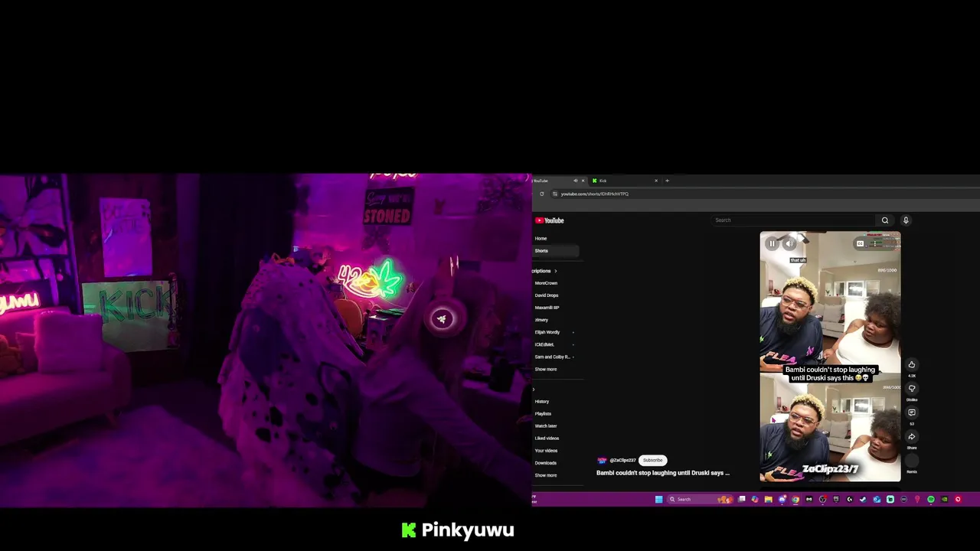Image resolution: width=980 pixels, height=551 pixels.
Task: Open Spotify from taskbar
Action: 931,499
